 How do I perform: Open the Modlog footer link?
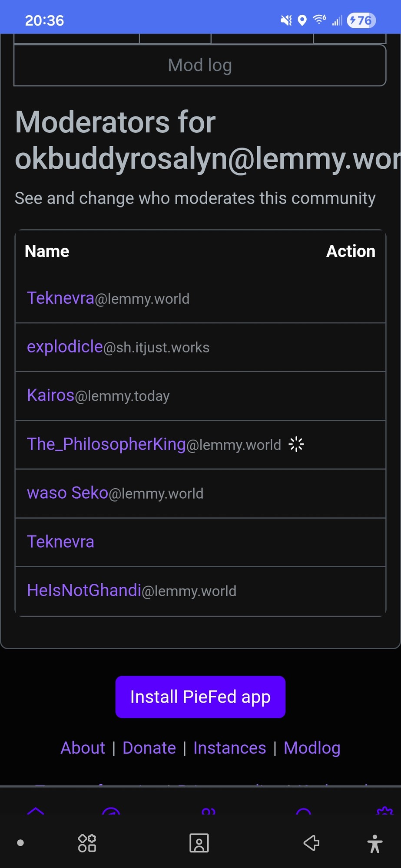pyautogui.click(x=312, y=748)
